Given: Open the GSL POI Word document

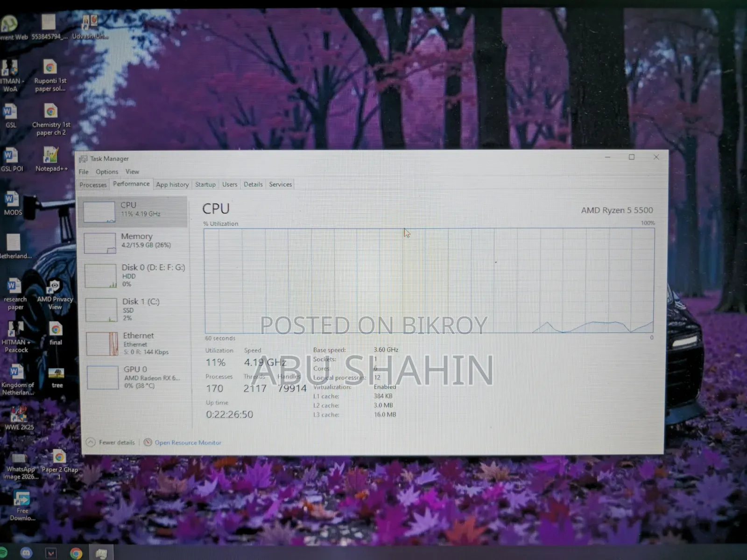Looking at the screenshot, I should [12, 160].
